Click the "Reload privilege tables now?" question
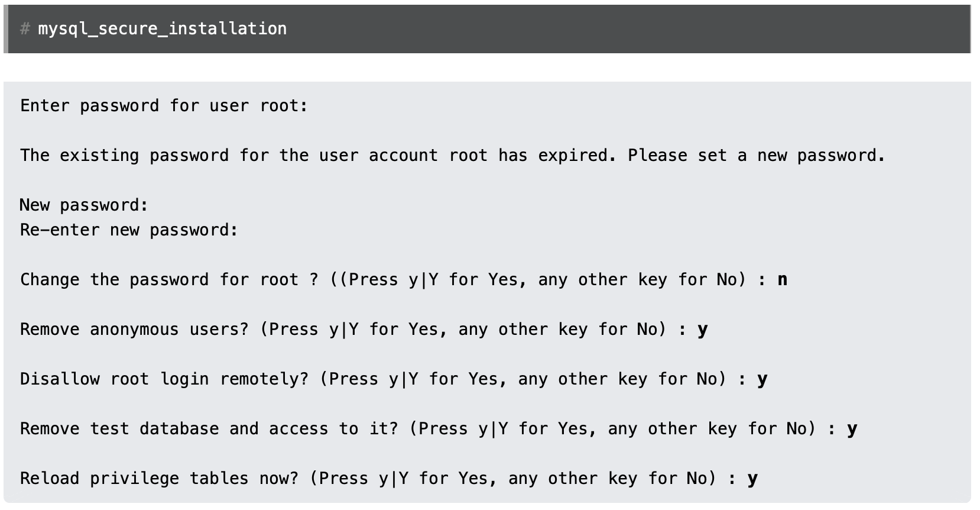 point(159,479)
